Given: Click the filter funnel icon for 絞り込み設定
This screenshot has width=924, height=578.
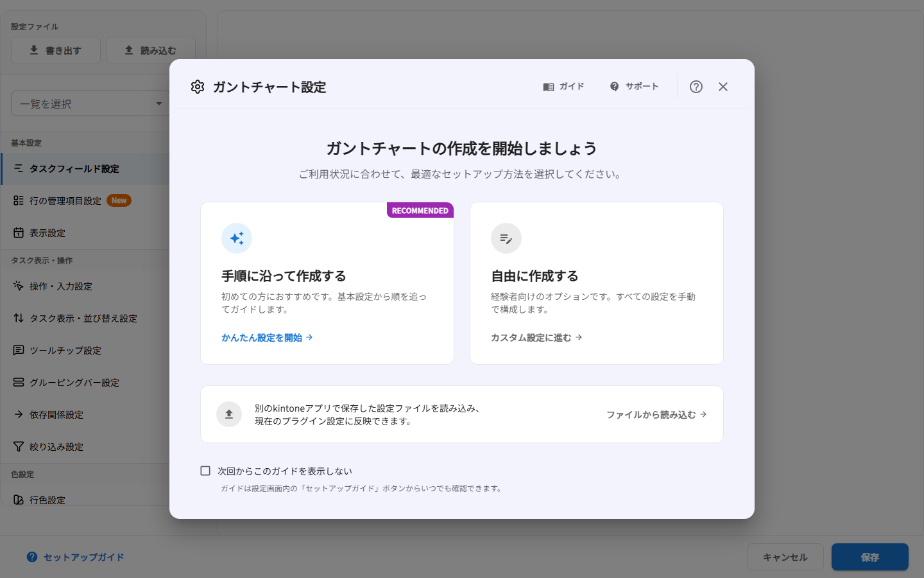Looking at the screenshot, I should pyautogui.click(x=19, y=446).
